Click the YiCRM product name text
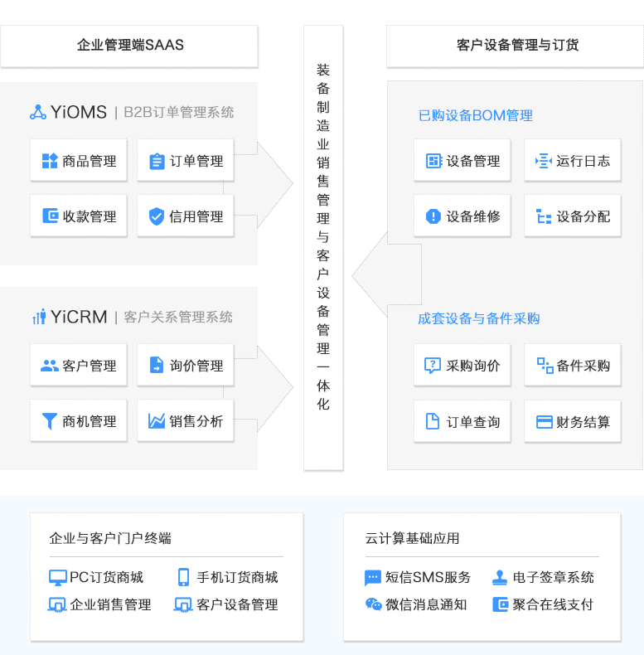Viewport: 644px width, 655px height. pos(79,317)
